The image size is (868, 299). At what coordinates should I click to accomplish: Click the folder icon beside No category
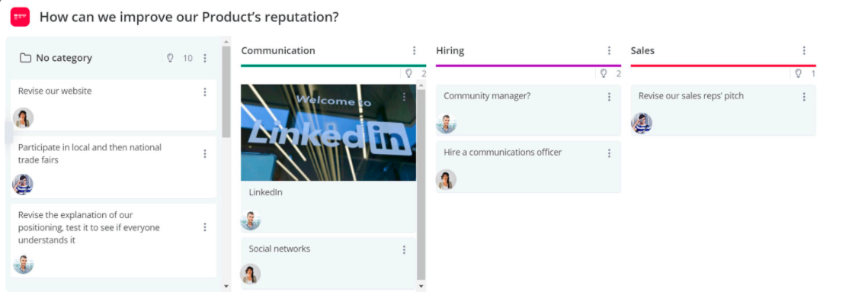[25, 58]
